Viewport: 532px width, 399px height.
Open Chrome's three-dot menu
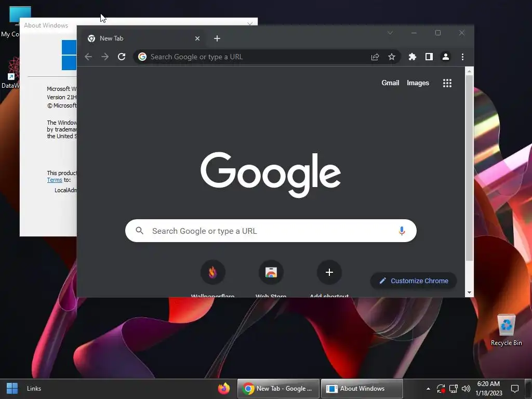pos(462,57)
